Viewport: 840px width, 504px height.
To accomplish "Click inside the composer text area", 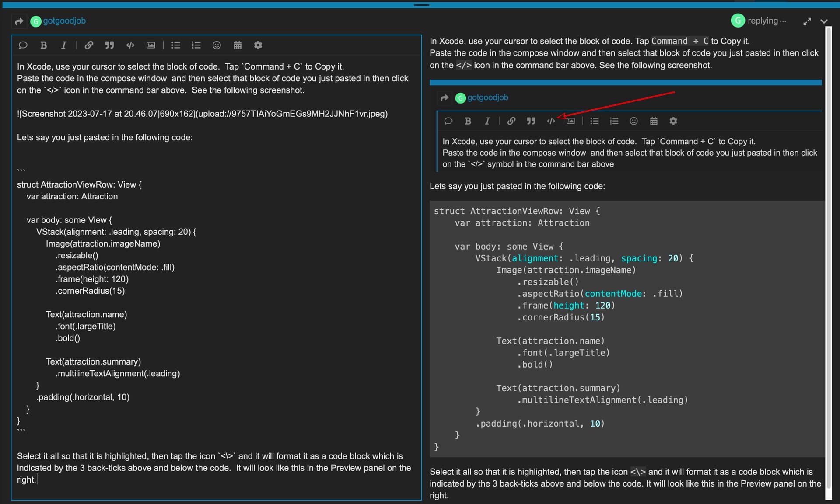I will [216, 277].
